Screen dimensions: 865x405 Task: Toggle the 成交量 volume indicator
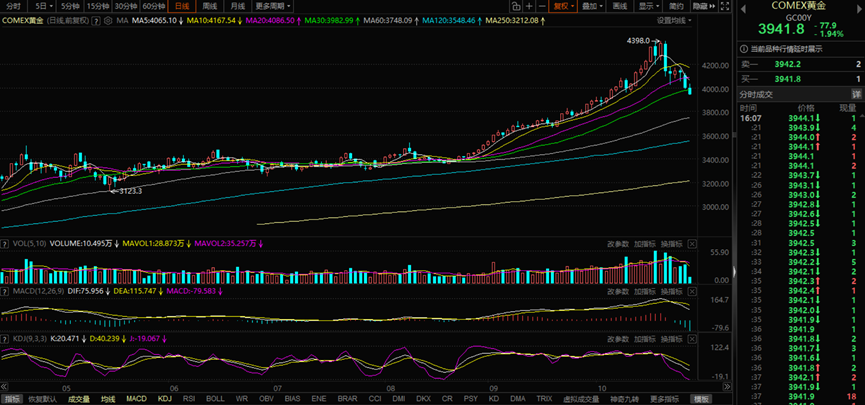[78, 399]
